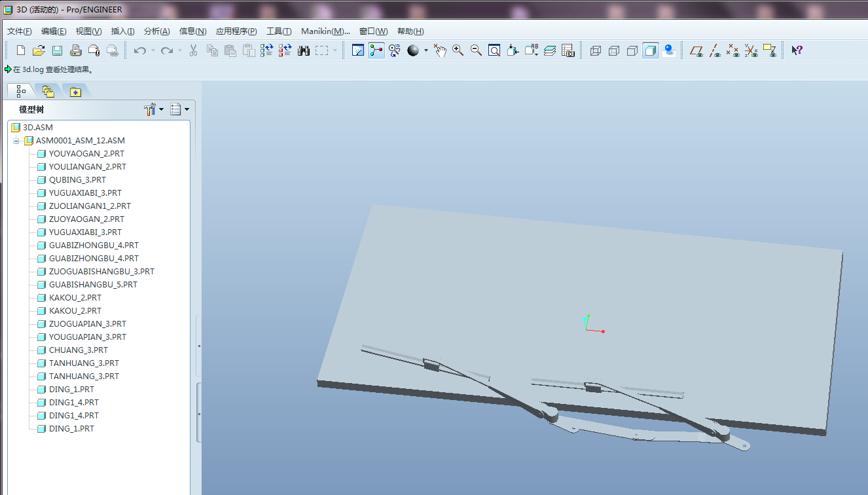The image size is (868, 495).
Task: Open the appearance sphere dropdown arrow
Action: [425, 50]
